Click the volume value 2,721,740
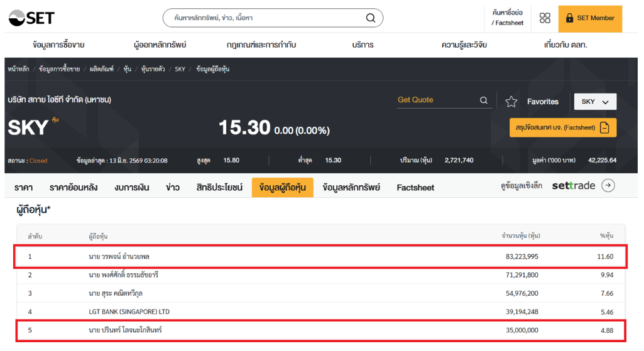The width and height of the screenshot is (644, 351). (x=459, y=161)
